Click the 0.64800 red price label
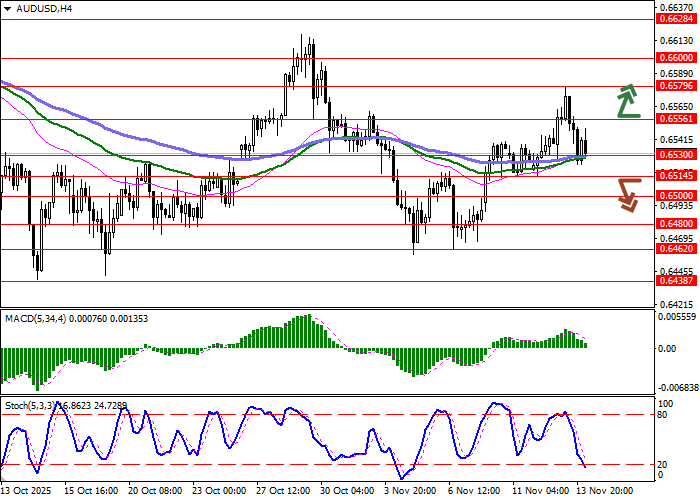The image size is (700, 500). tap(677, 224)
